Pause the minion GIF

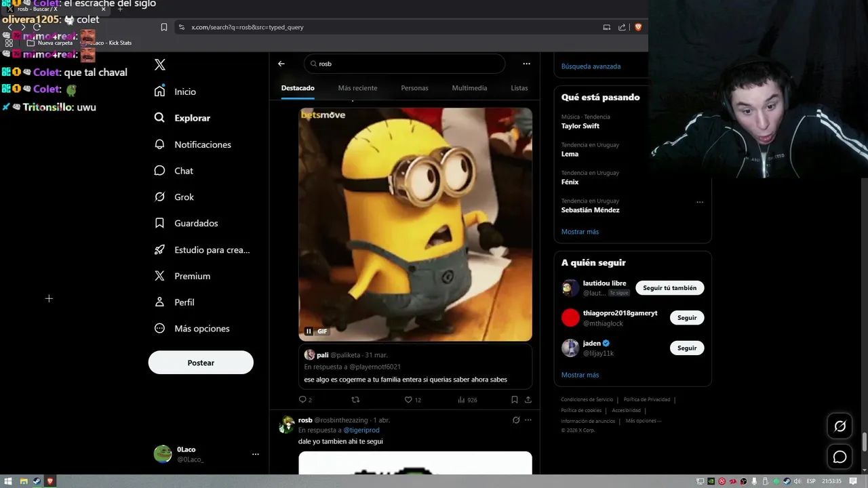309,331
